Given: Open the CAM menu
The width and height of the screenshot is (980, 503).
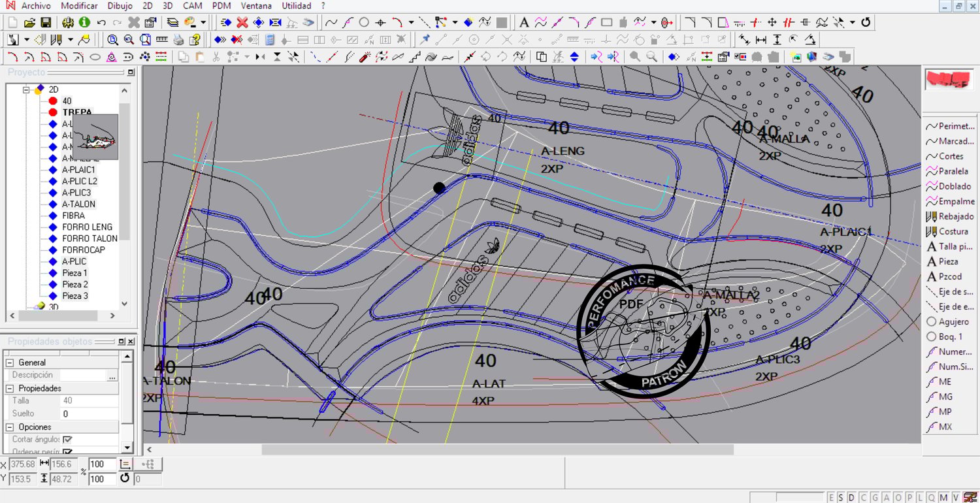Looking at the screenshot, I should [x=192, y=6].
